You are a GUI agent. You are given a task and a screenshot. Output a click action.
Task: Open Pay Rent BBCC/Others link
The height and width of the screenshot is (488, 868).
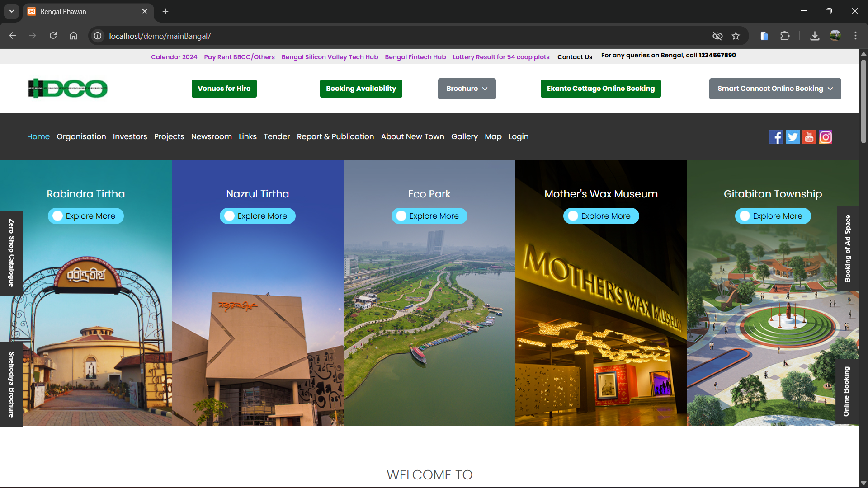pyautogui.click(x=239, y=57)
